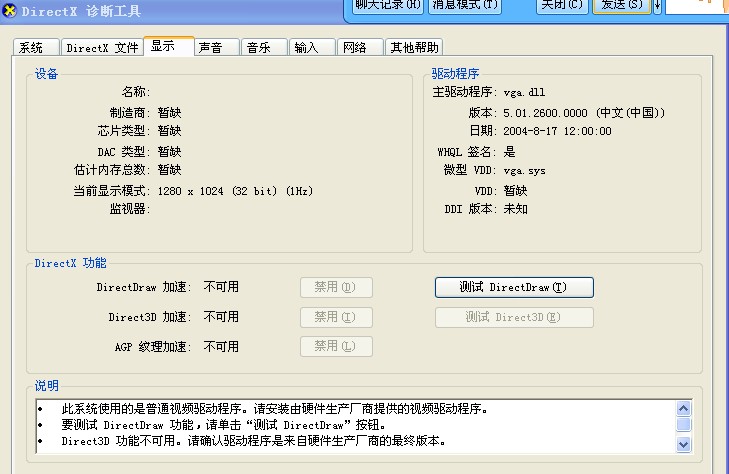Click the Direct3D 加速 status 不可用
Screen dimensions: 729x474
pyautogui.click(x=221, y=317)
